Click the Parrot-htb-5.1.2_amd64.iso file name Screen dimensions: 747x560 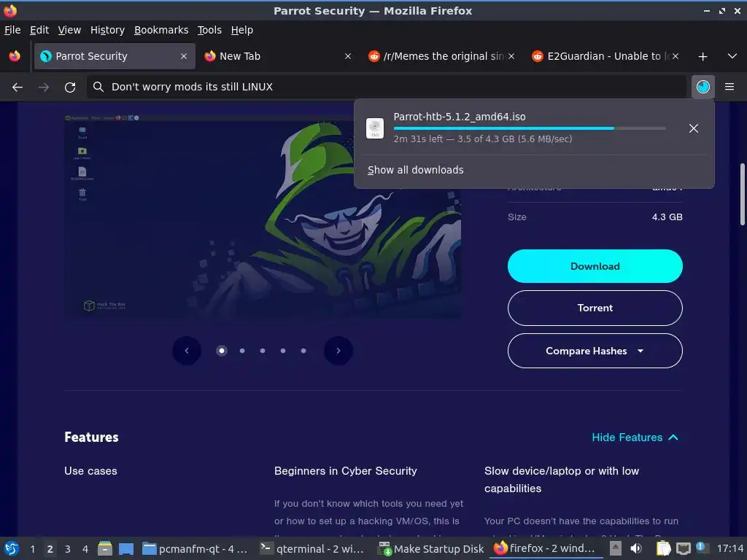(x=460, y=117)
